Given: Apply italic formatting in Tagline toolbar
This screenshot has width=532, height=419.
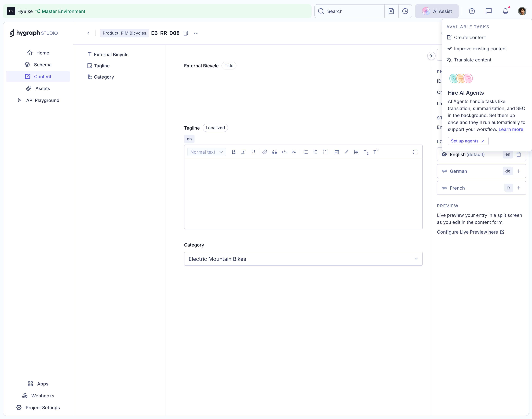Looking at the screenshot, I should click(243, 152).
